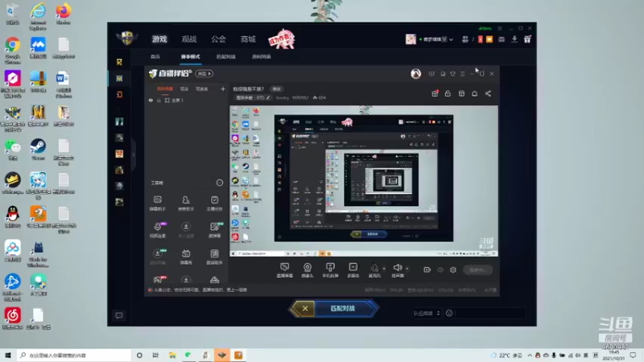Open stream settings gear beside 连接中 button
This screenshot has width=644, height=362.
(x=453, y=269)
